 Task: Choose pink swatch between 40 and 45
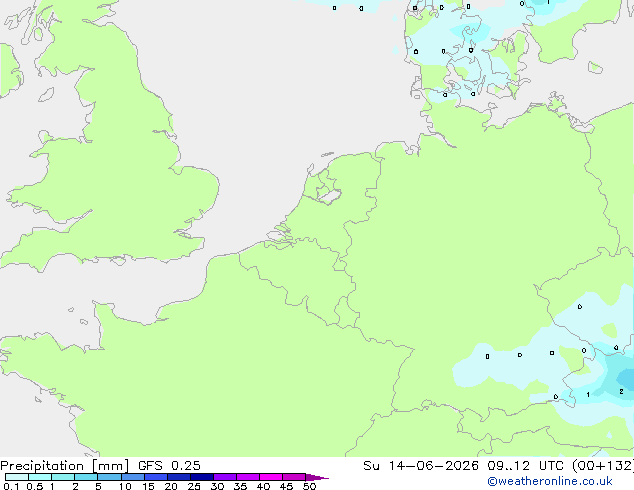(x=271, y=477)
